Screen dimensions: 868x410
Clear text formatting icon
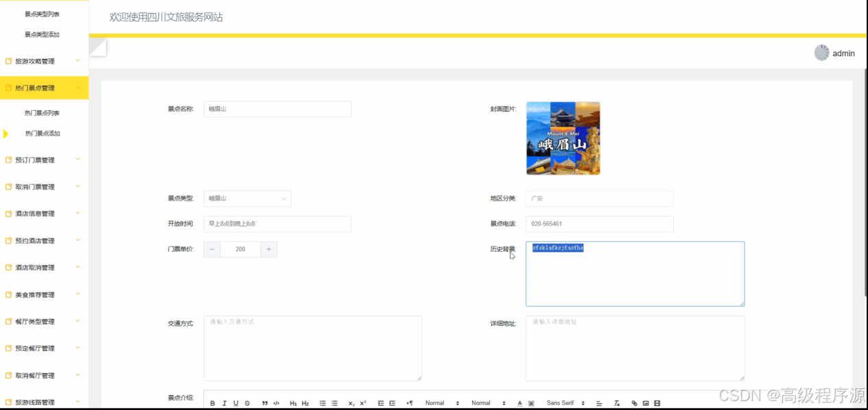click(x=617, y=403)
